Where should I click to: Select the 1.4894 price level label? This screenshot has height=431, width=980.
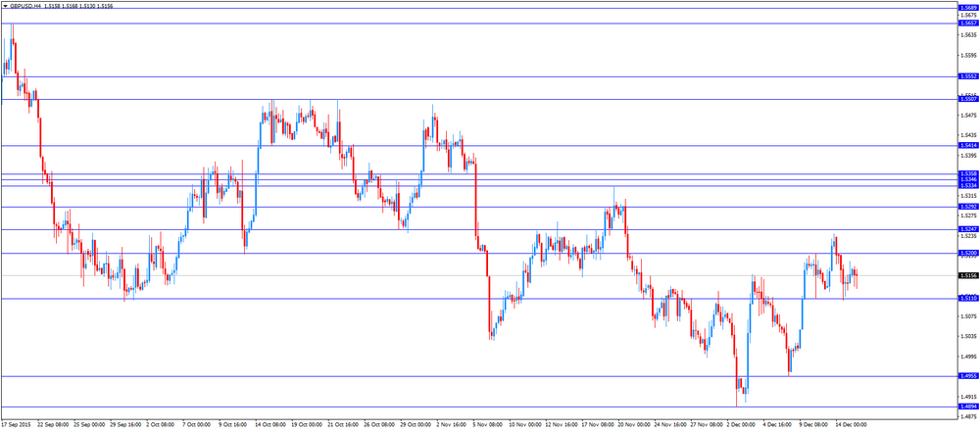click(x=968, y=407)
